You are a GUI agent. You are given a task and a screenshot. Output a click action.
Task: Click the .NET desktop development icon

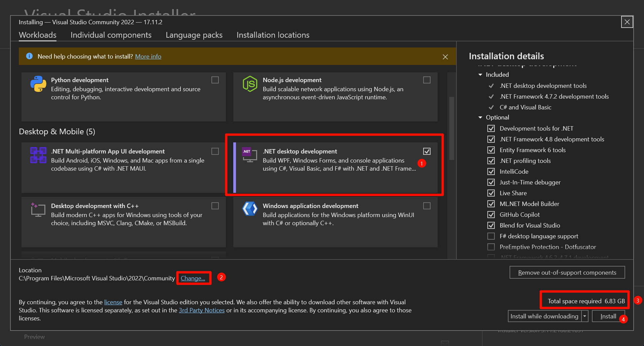tap(250, 155)
